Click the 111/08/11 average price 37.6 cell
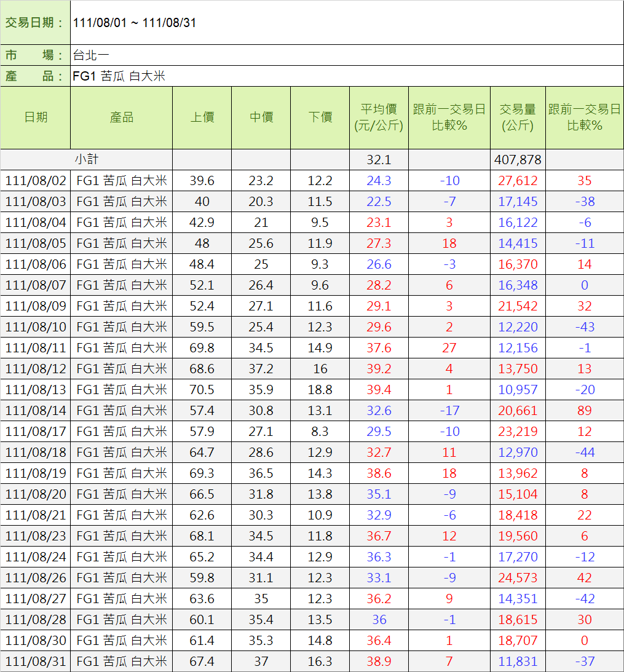This screenshot has width=624, height=672. [379, 348]
